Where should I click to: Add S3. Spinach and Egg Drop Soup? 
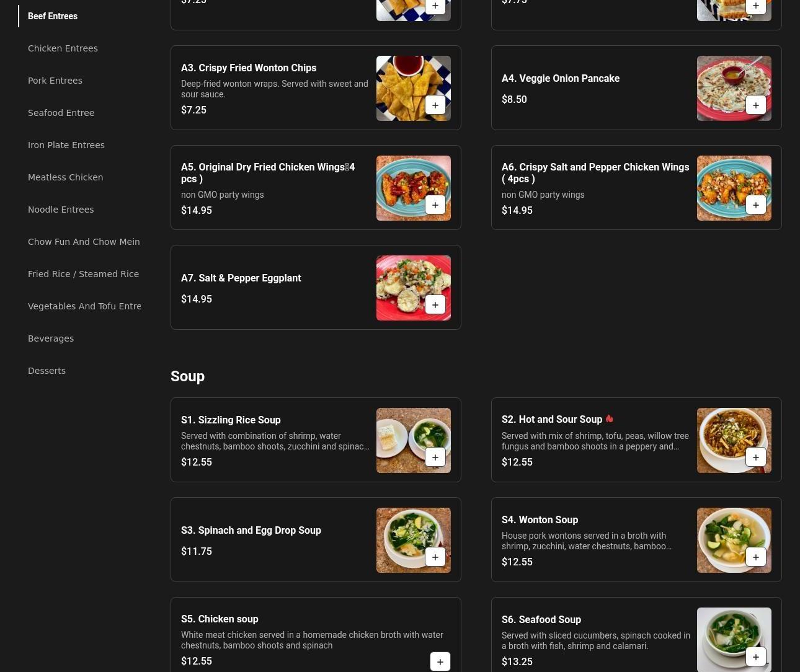[x=435, y=557]
